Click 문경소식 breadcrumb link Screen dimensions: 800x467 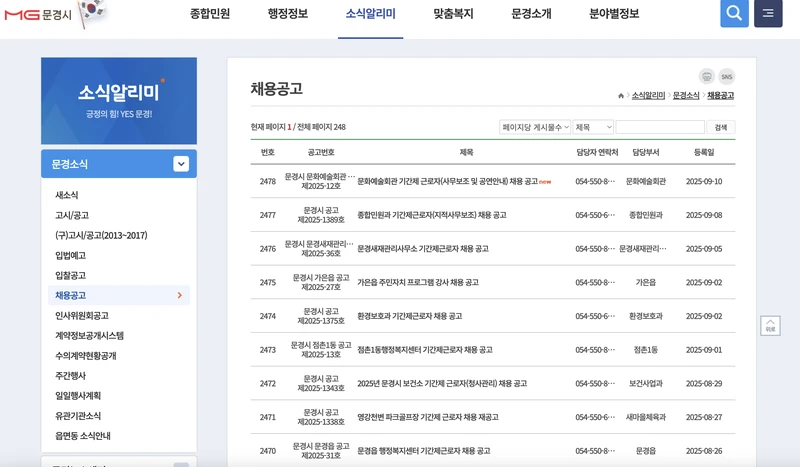coord(686,95)
